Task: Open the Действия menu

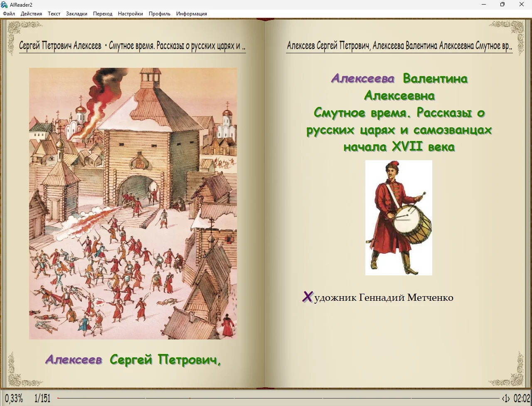Action: (x=31, y=14)
